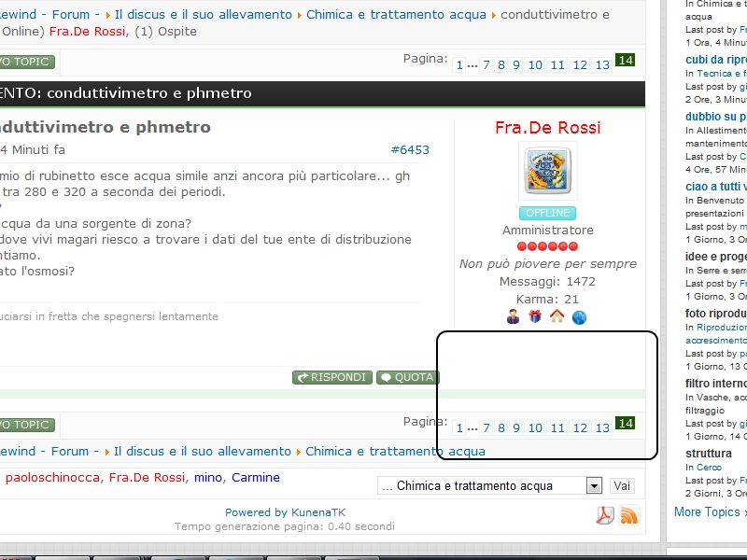Viewport: 747px width, 560px height.
Task: Click the house location icon under Karma
Action: (x=557, y=316)
